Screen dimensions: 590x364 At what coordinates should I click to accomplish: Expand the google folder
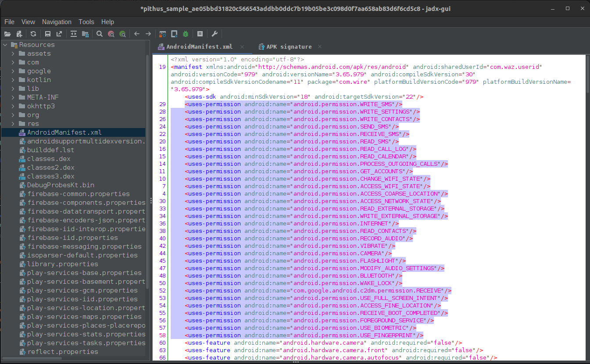tap(13, 71)
